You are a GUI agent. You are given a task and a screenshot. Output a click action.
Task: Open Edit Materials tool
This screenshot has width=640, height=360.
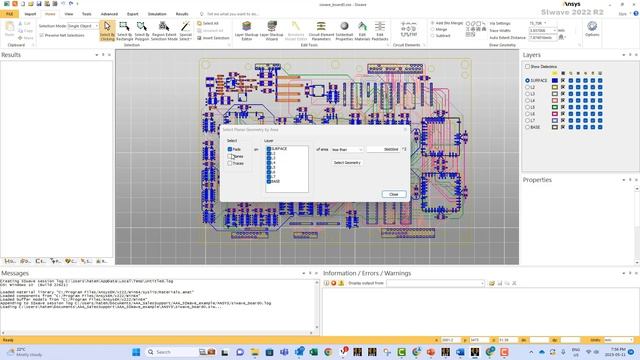point(362,31)
